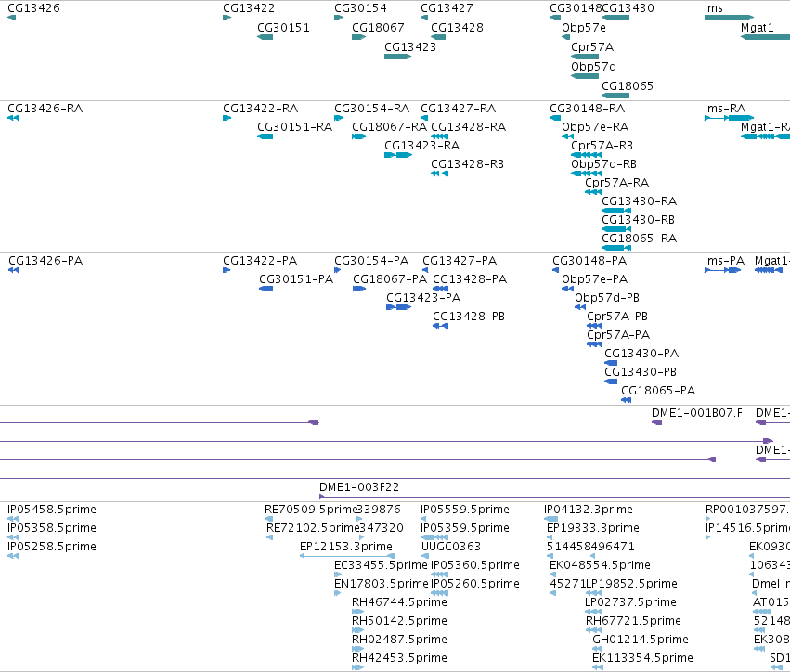The width and height of the screenshot is (790, 672).
Task: Select the CG13426-PA protein label
Action: 45,261
